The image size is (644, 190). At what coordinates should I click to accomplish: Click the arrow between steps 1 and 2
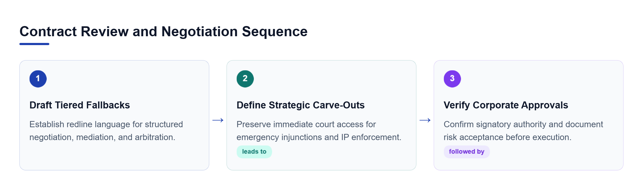pos(218,120)
